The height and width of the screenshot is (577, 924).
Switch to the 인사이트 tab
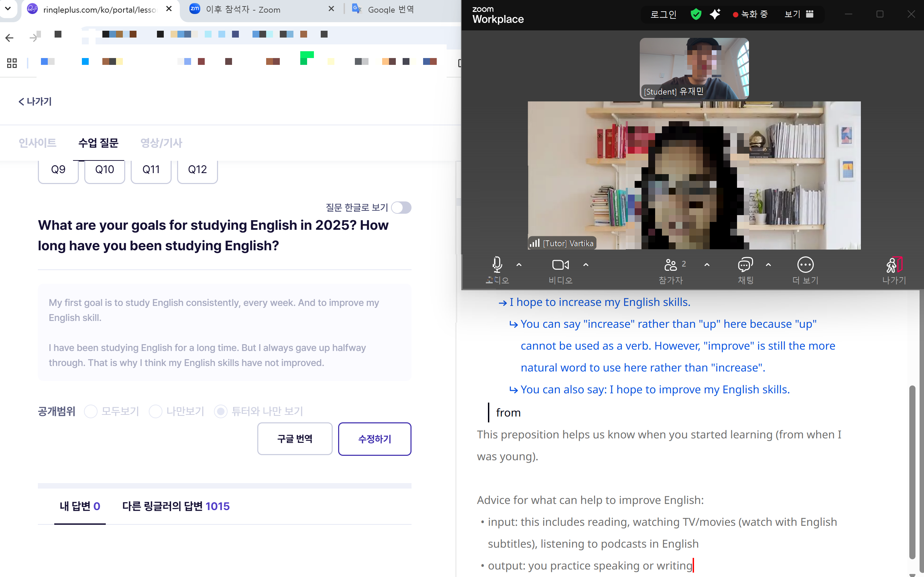click(x=38, y=143)
